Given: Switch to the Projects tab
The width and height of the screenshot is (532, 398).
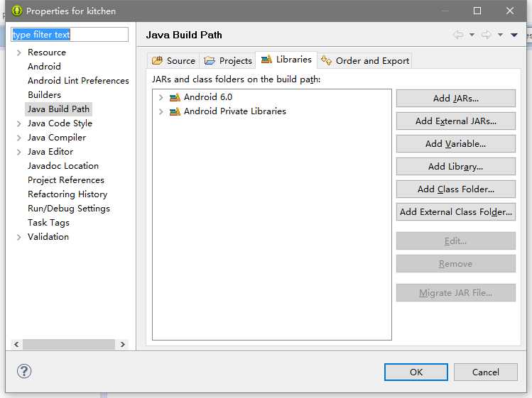Looking at the screenshot, I should coord(228,61).
